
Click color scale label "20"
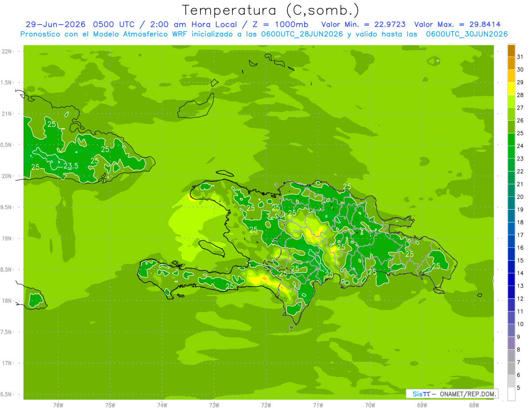[x=520, y=197]
